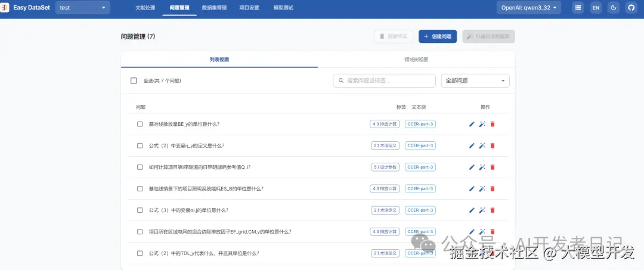Switch to 数据集管理 tab
This screenshot has width=644, height=270.
click(214, 7)
